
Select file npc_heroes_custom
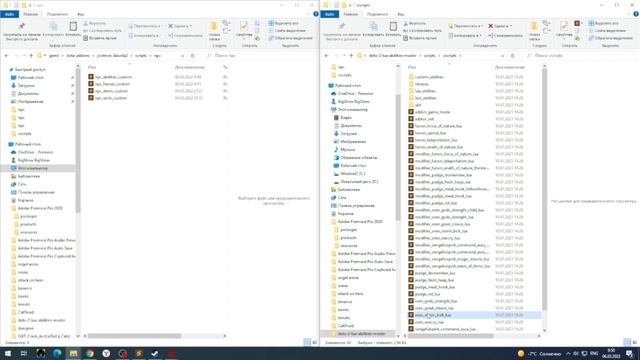point(112,84)
